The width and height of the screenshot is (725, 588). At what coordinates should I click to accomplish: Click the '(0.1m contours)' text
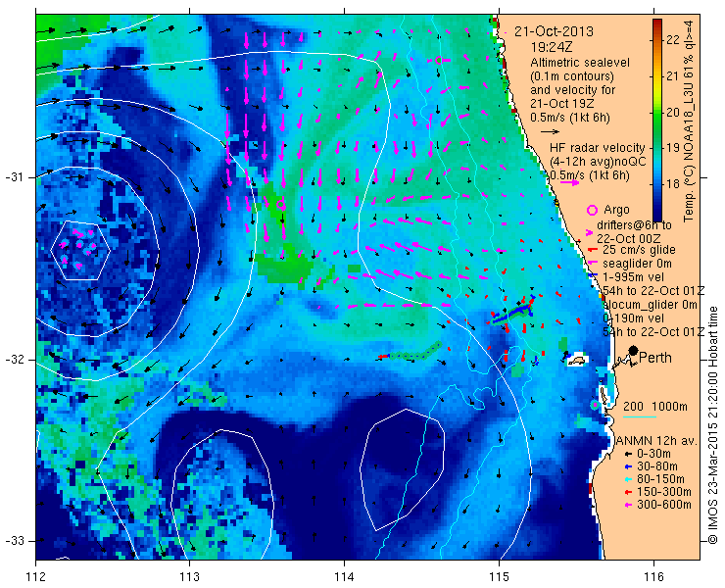click(x=572, y=75)
